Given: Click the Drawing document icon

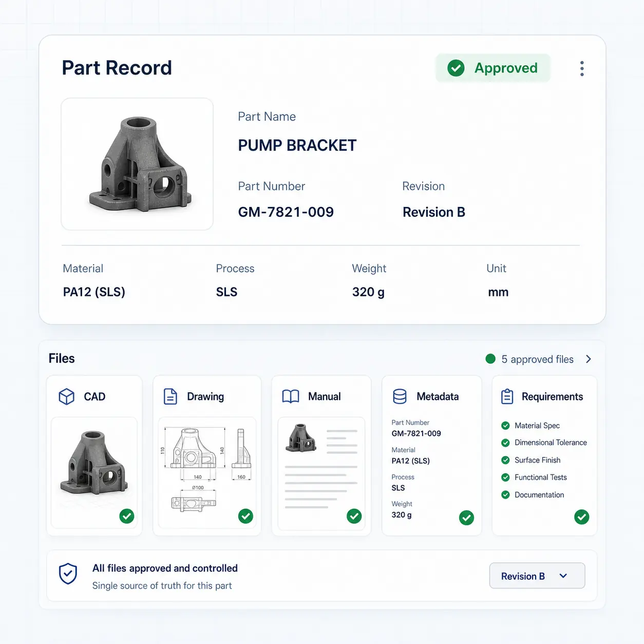Looking at the screenshot, I should 171,396.
